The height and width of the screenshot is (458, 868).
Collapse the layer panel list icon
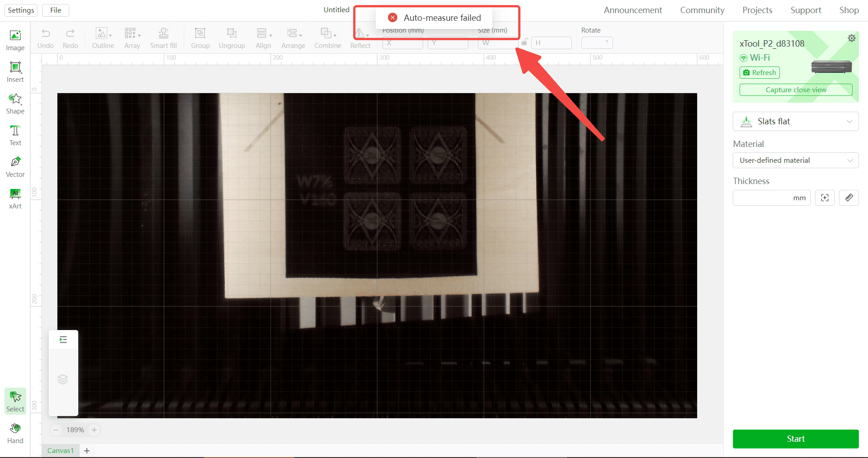[x=63, y=340]
